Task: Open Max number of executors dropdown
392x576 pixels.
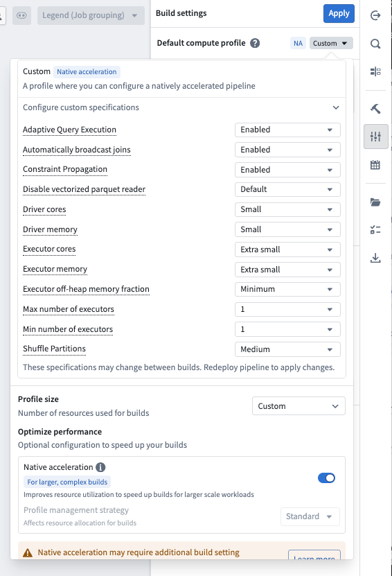Action: pos(287,309)
